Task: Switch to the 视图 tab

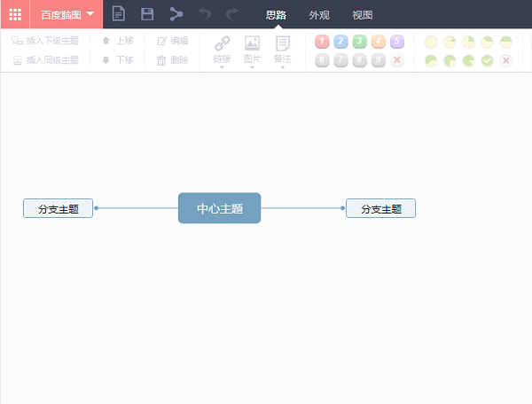Action: [x=363, y=15]
